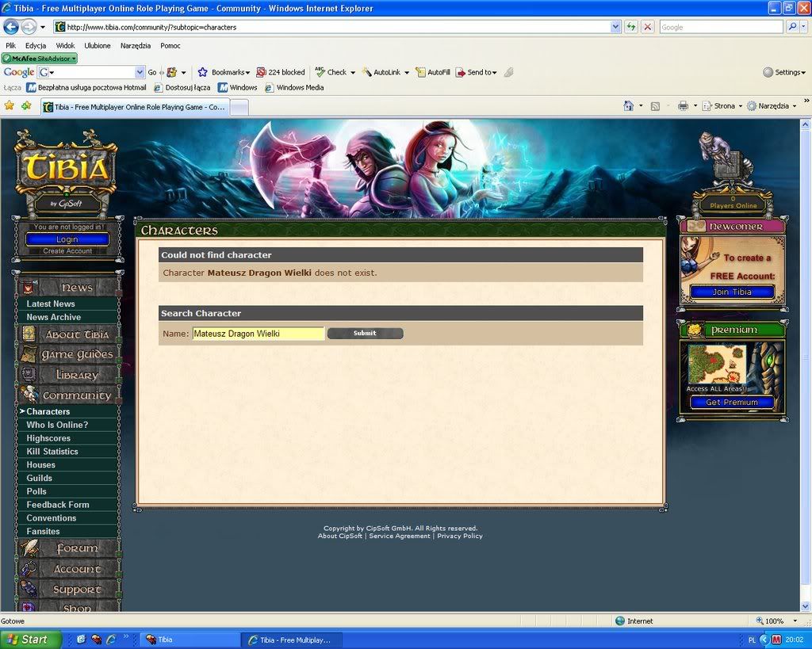Open the News section in sidebar
The height and width of the screenshot is (649, 812).
67,287
